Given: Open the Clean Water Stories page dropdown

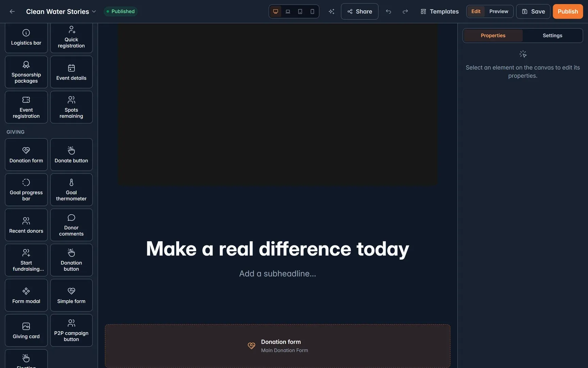Looking at the screenshot, I should tap(61, 12).
